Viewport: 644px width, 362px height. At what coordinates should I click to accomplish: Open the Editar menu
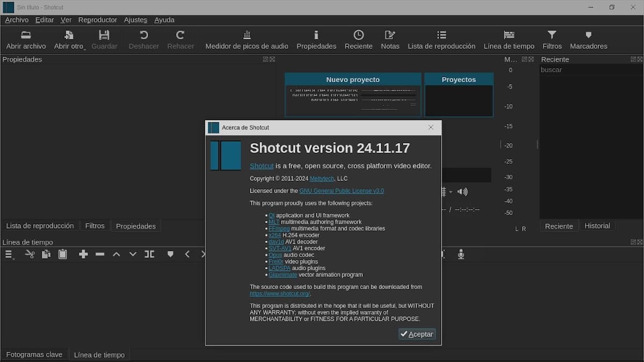coord(45,20)
